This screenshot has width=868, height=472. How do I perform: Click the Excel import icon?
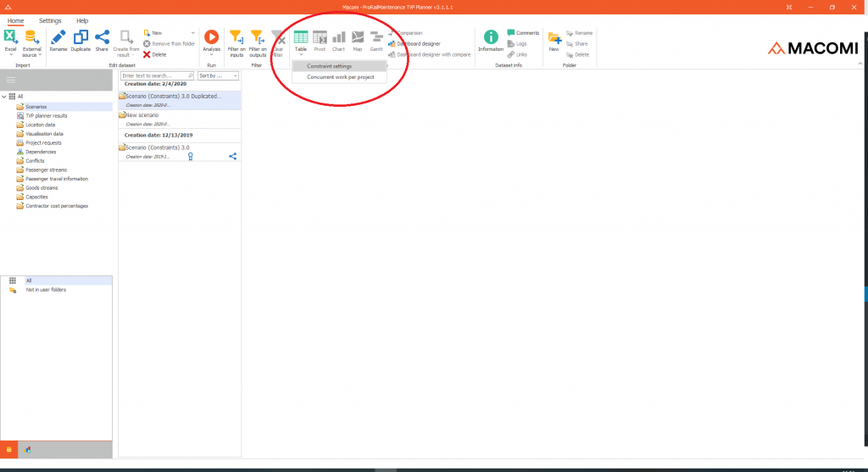tap(11, 37)
